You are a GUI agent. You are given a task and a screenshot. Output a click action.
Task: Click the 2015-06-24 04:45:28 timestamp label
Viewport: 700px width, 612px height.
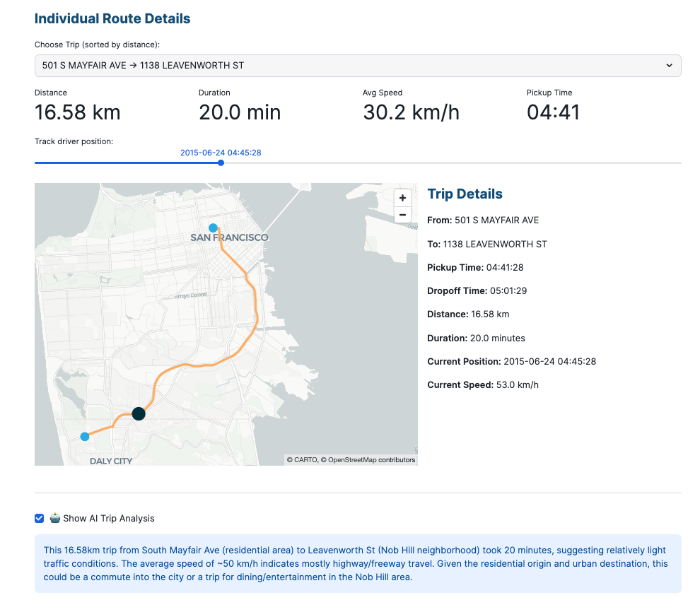tap(221, 152)
